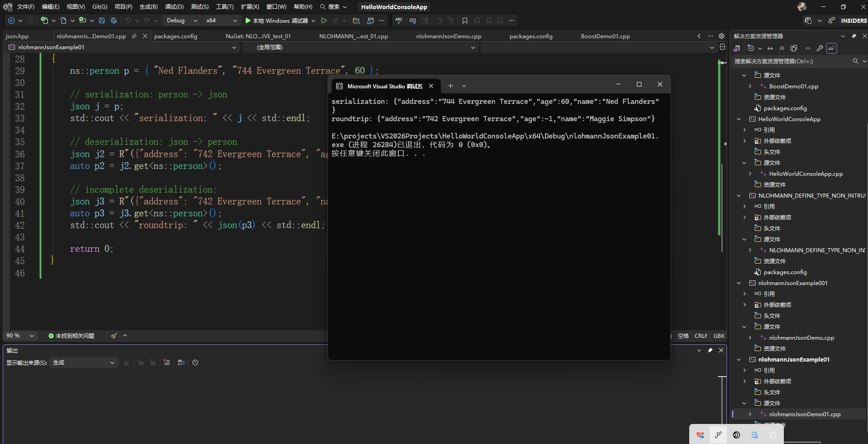The width and height of the screenshot is (868, 444).
Task: Click the editor tab settings gear icon
Action: [x=722, y=36]
